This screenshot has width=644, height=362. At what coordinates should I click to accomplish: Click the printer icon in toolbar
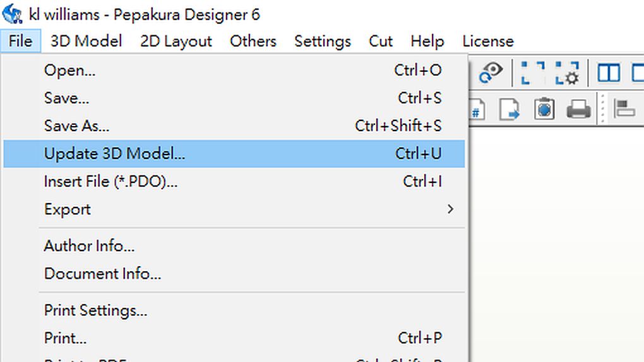click(578, 109)
